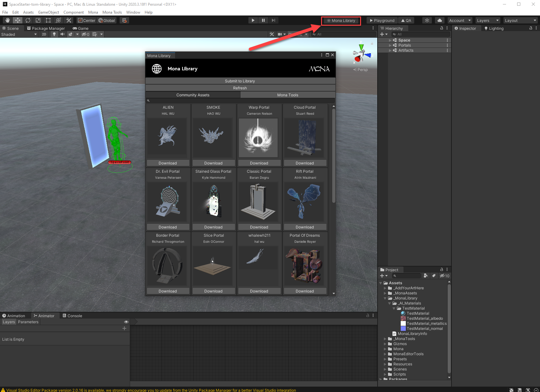Search by label tag icon in Project
The height and width of the screenshot is (392, 540).
point(434,276)
